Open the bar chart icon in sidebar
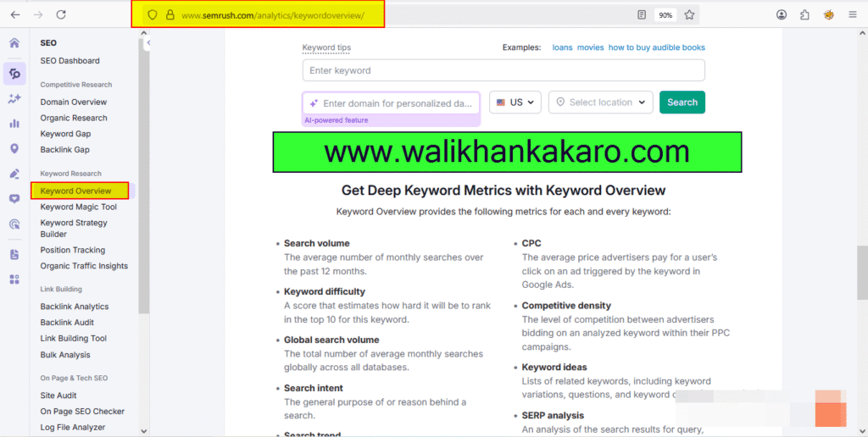 coord(14,124)
